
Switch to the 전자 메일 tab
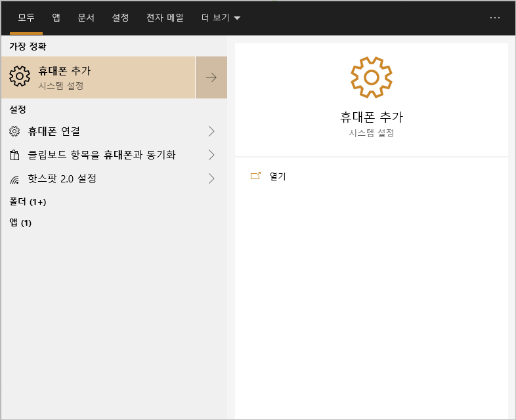pos(165,18)
